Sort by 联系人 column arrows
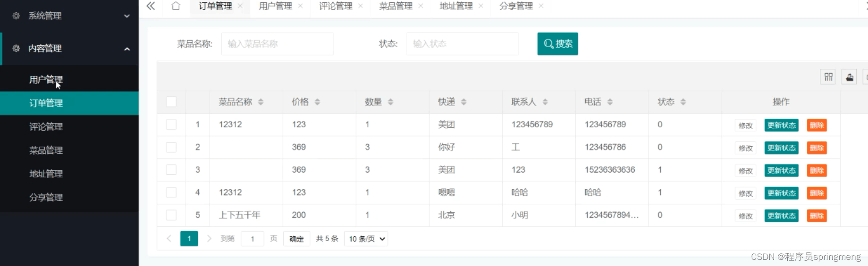This screenshot has height=266, width=868. pos(545,102)
